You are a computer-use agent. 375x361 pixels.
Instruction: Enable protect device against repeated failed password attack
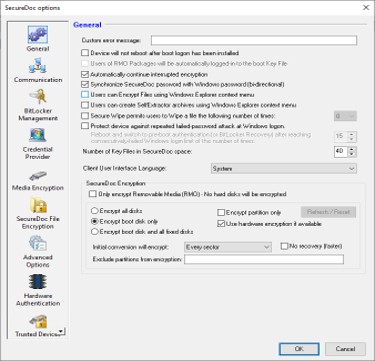[x=85, y=126]
